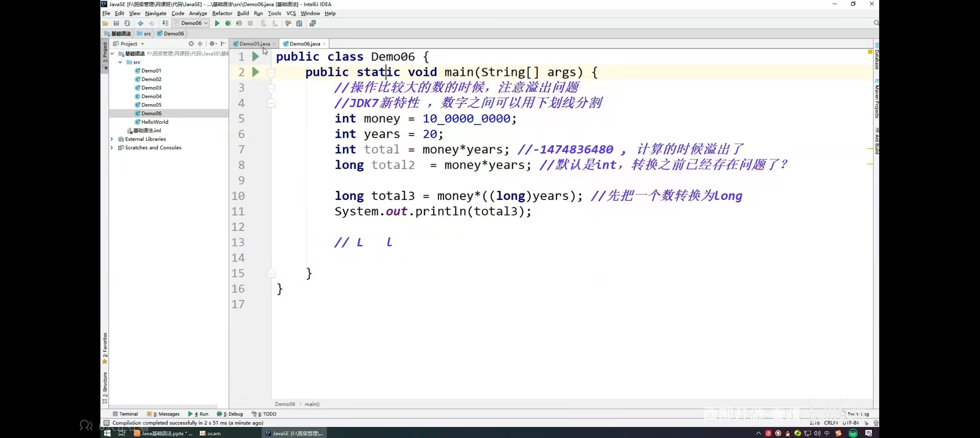The image size is (980, 438).
Task: Collapse the src folder in project tree
Action: tap(120, 62)
